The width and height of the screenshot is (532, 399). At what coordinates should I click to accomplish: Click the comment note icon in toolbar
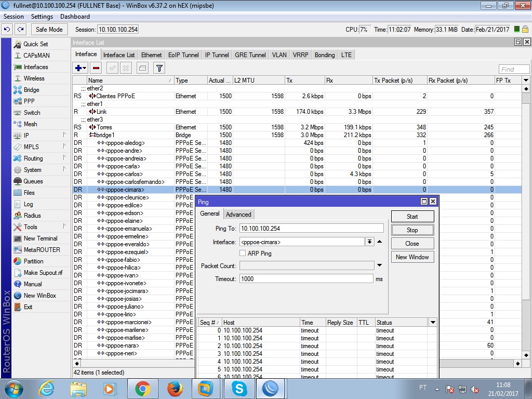point(142,68)
